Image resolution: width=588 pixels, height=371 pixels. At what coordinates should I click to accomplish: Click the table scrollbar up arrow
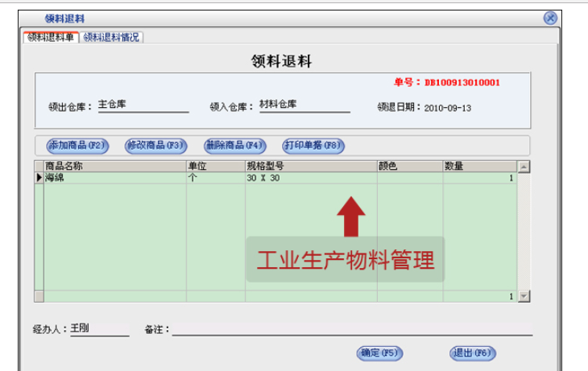pyautogui.click(x=524, y=167)
